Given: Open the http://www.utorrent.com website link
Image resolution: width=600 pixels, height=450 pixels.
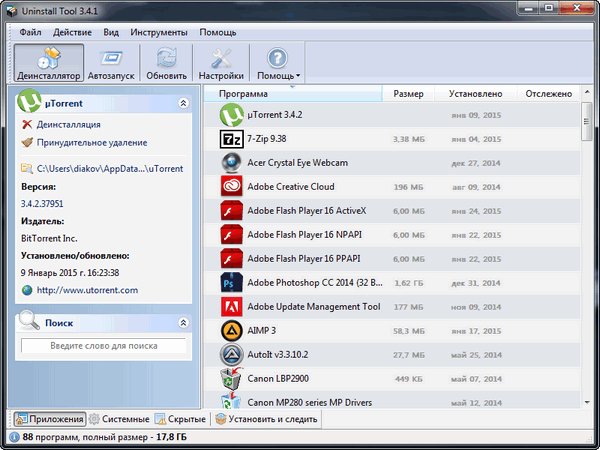Looking at the screenshot, I should 87,290.
